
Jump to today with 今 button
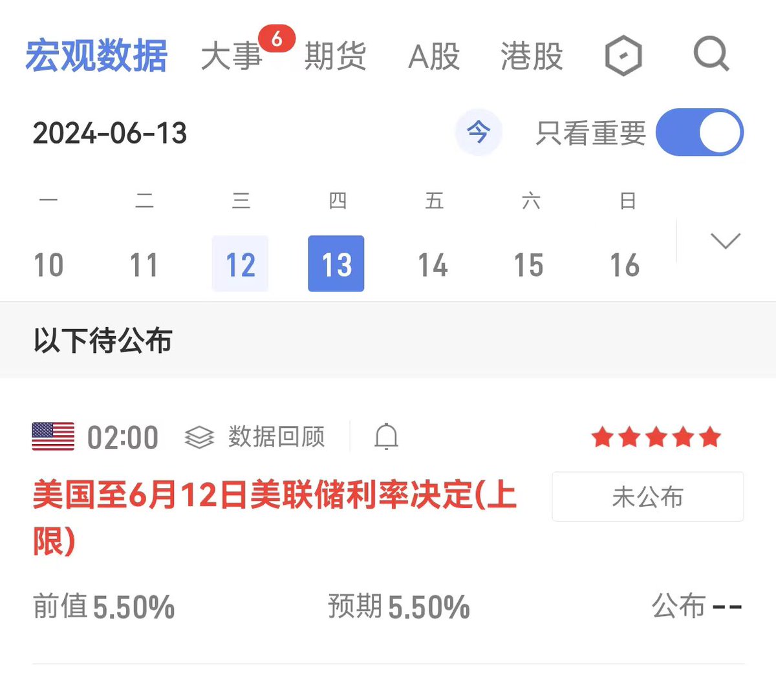tap(479, 133)
